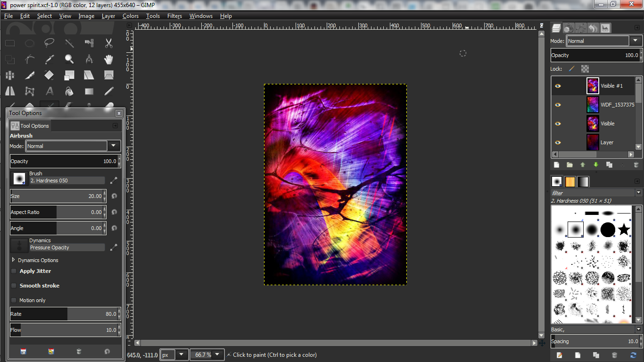Delete the layer with trash icon
Viewport: 644px width, 362px height.
(x=636, y=165)
